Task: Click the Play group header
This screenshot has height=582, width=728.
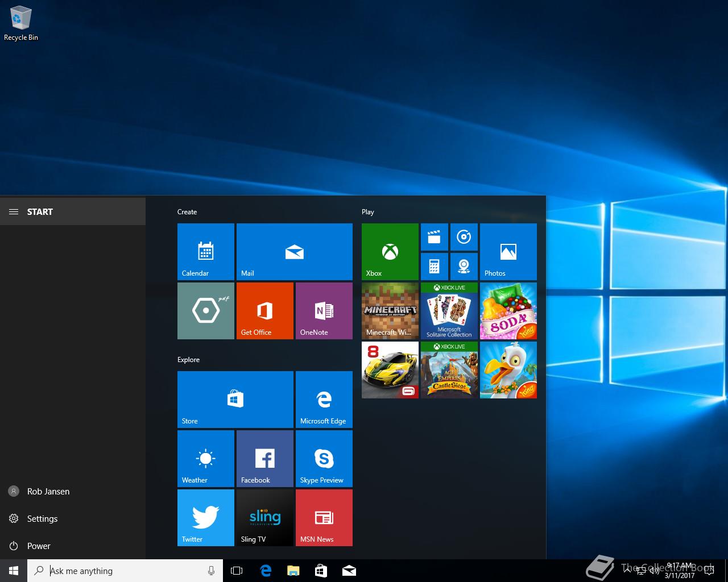Action: click(x=368, y=212)
